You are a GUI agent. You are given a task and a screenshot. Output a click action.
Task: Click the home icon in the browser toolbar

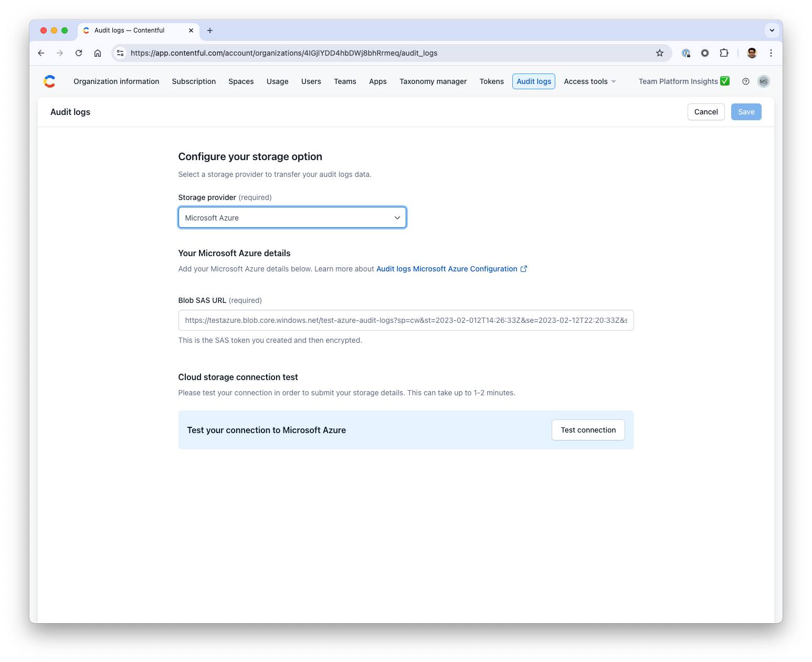click(98, 53)
